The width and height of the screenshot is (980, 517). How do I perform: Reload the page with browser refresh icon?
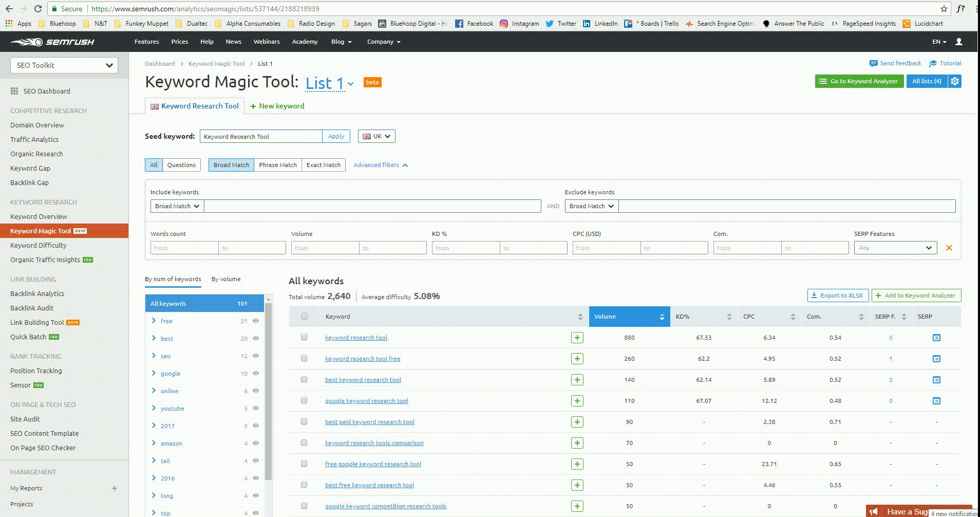pyautogui.click(x=37, y=9)
